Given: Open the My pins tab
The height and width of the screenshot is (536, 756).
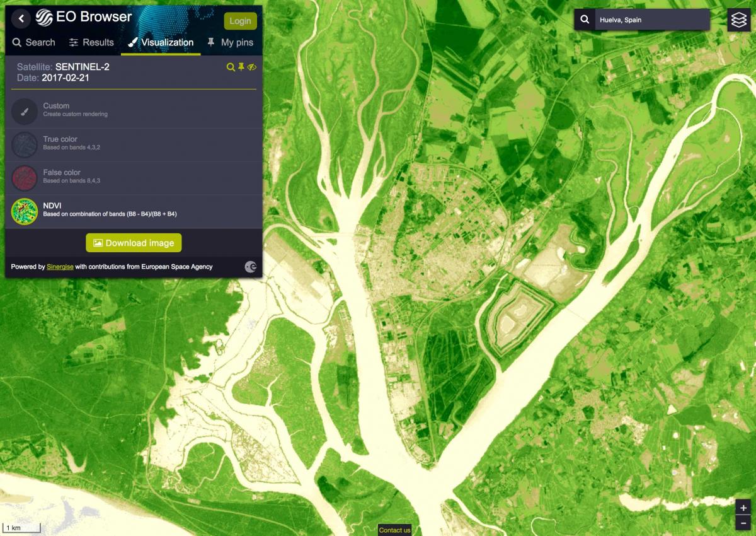Looking at the screenshot, I should pos(231,42).
